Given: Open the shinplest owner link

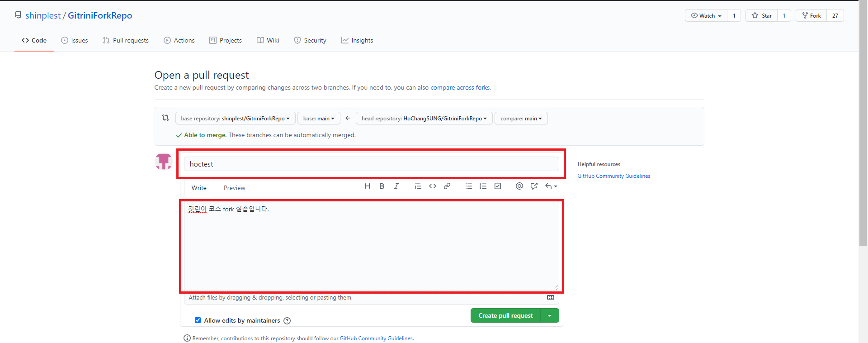Looking at the screenshot, I should click(x=43, y=15).
